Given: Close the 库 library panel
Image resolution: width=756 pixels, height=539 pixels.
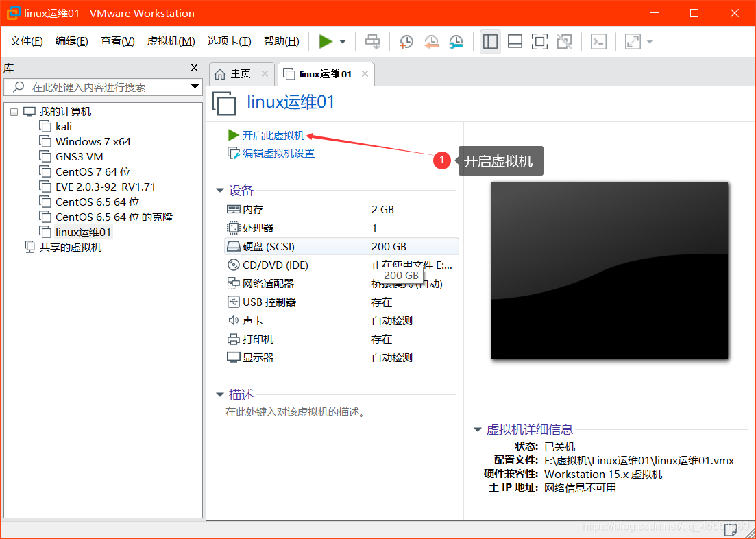Looking at the screenshot, I should click(194, 68).
